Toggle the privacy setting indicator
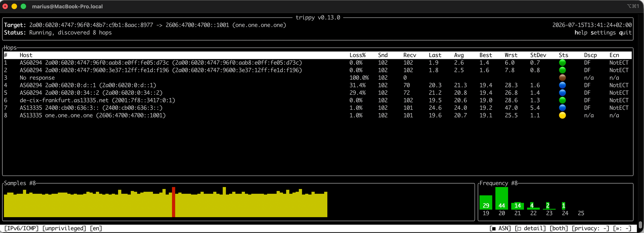 tap(591, 229)
